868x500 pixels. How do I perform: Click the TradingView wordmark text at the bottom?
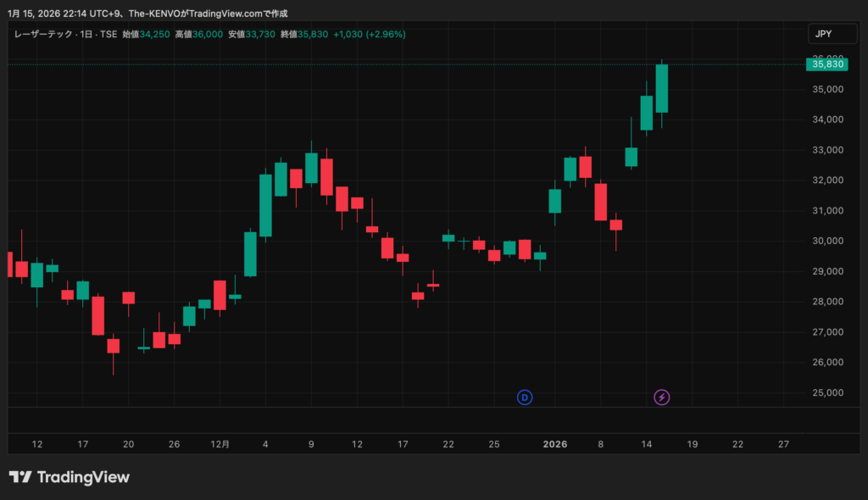click(x=83, y=477)
